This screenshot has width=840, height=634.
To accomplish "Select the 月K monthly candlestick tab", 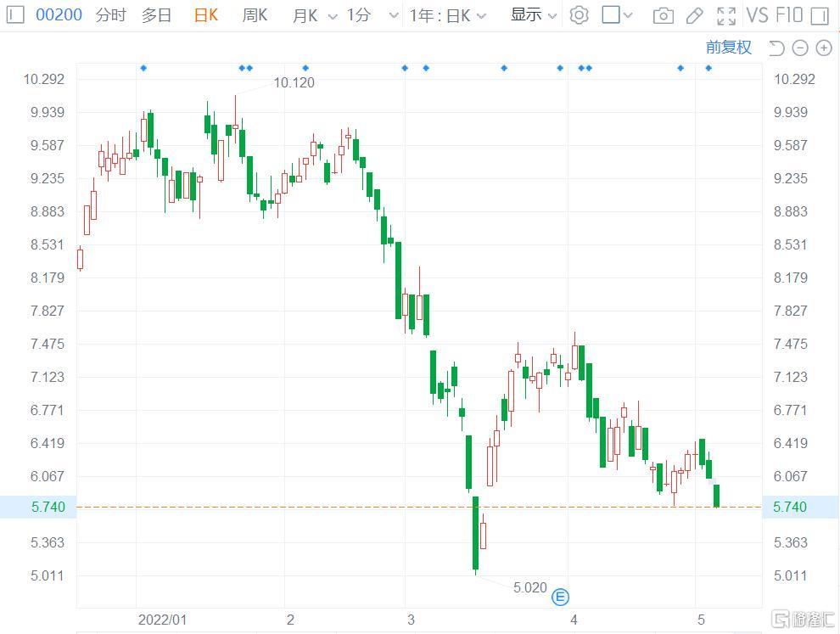I will tap(305, 15).
